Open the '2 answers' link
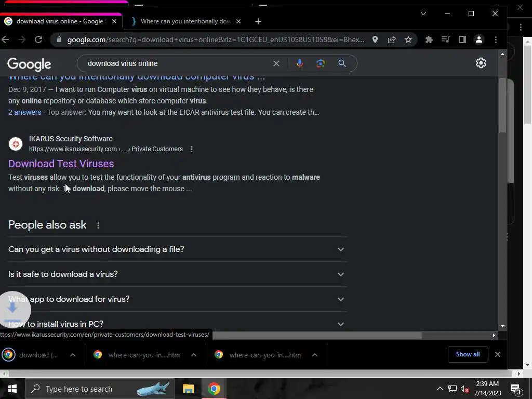532x399 pixels. pos(25,112)
